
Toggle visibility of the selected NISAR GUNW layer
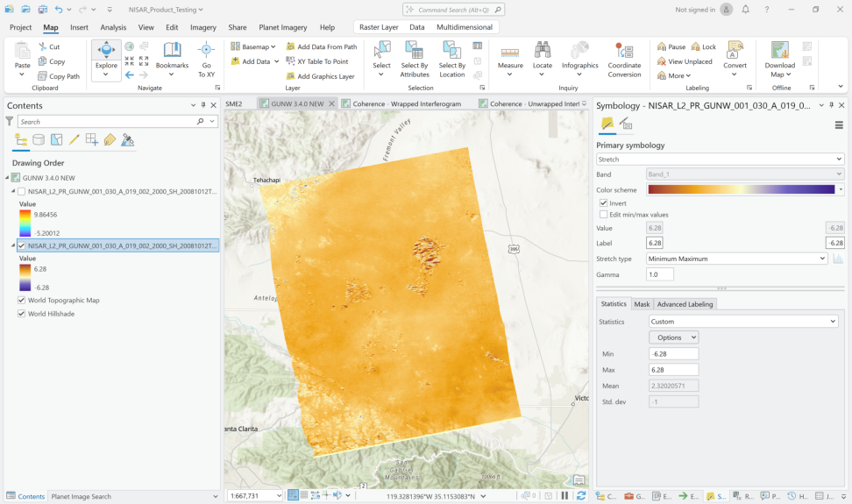(x=22, y=245)
